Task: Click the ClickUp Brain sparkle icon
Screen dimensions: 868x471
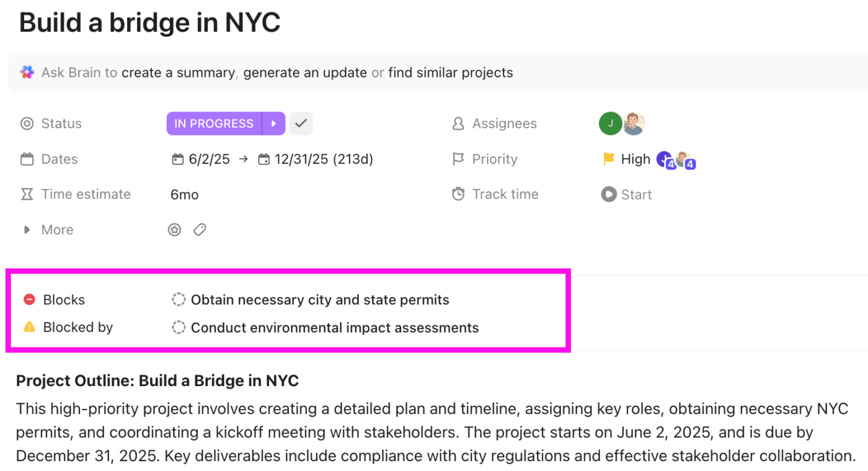Action: point(27,73)
